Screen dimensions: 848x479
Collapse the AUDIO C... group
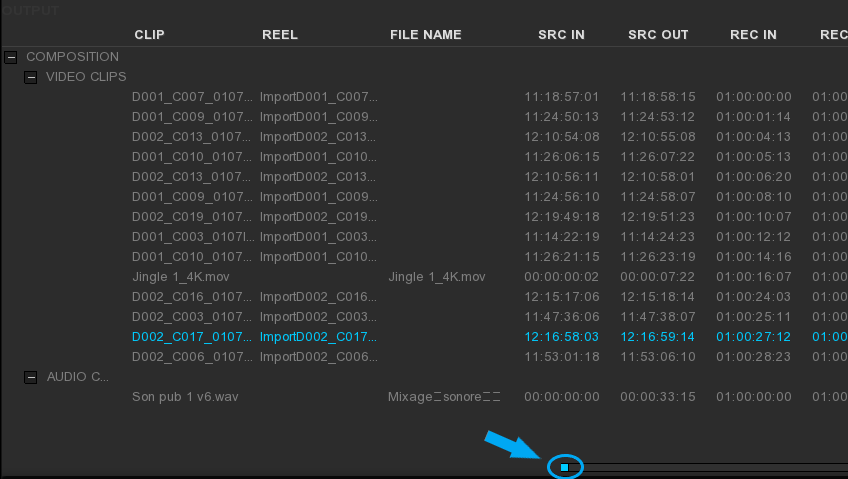pyautogui.click(x=31, y=377)
